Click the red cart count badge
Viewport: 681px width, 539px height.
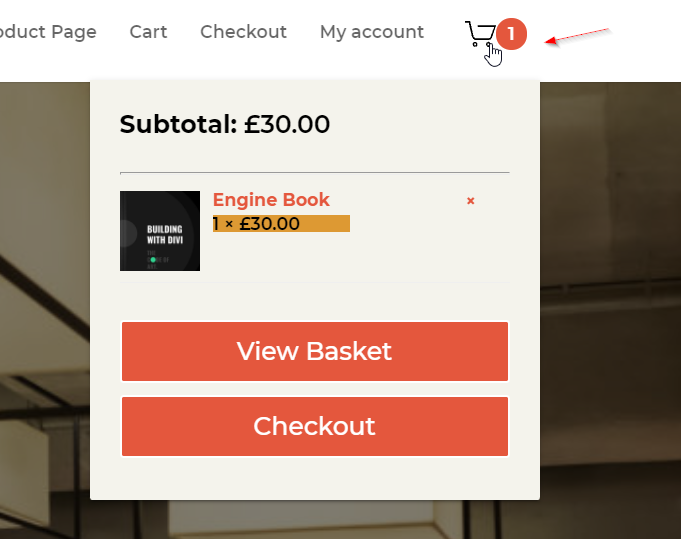pyautogui.click(x=511, y=35)
